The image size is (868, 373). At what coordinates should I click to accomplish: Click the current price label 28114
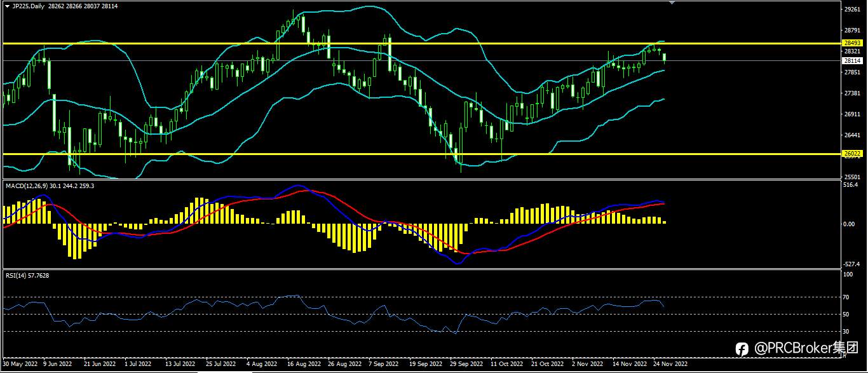click(x=851, y=61)
